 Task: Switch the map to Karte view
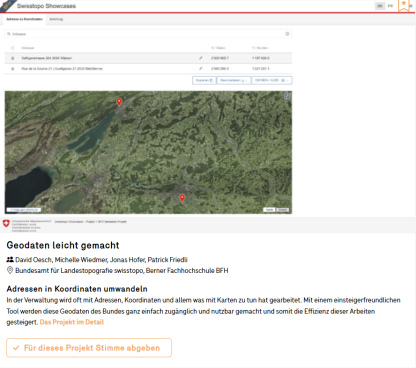pos(269,210)
